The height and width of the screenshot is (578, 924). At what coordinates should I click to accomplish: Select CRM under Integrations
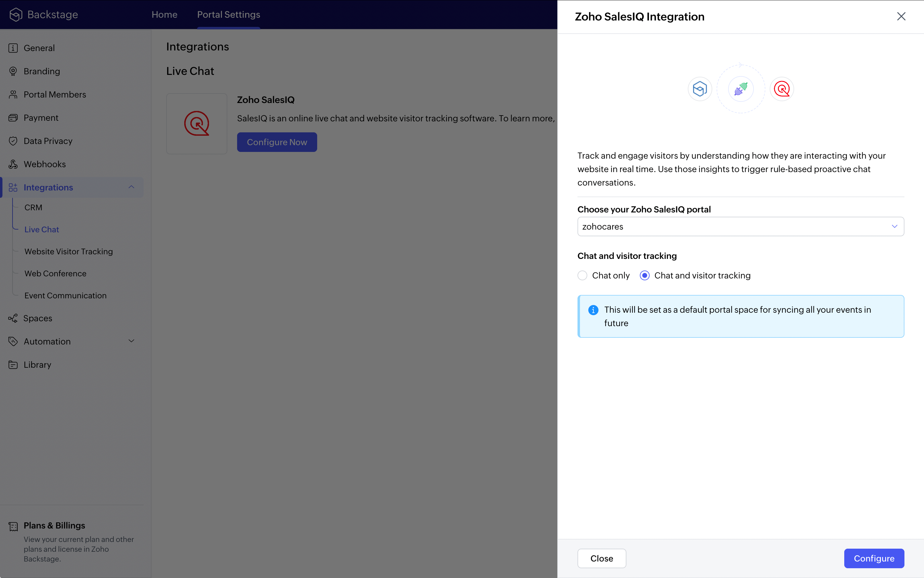tap(33, 208)
